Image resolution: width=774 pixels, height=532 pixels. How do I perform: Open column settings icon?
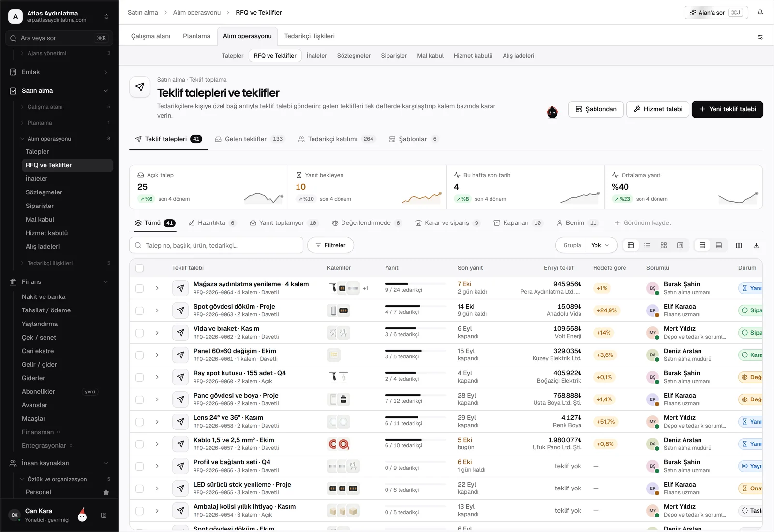739,245
